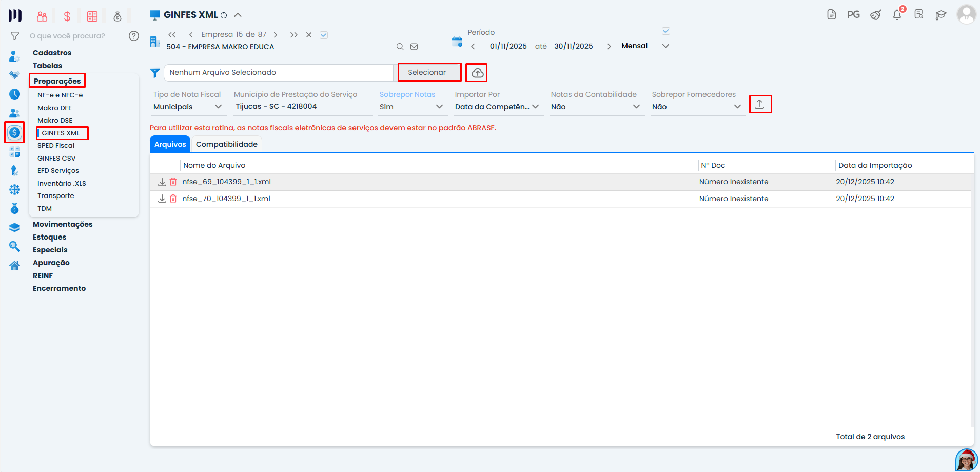Go to next company arrow

pos(276,35)
